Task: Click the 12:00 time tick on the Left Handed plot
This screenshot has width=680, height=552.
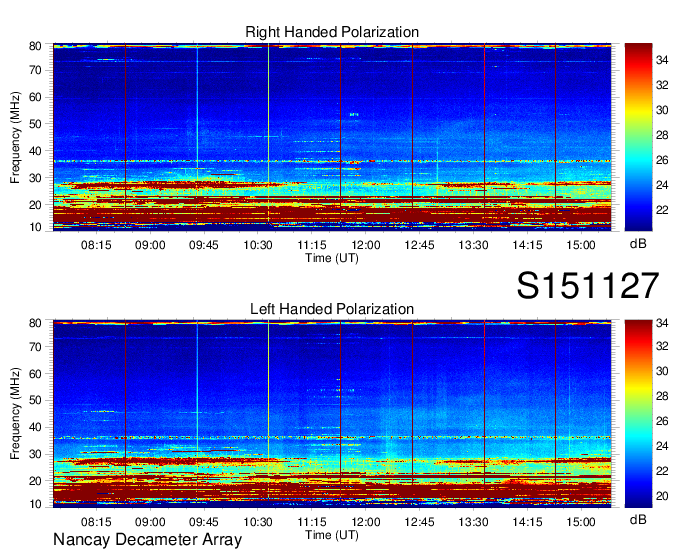Action: (x=366, y=522)
